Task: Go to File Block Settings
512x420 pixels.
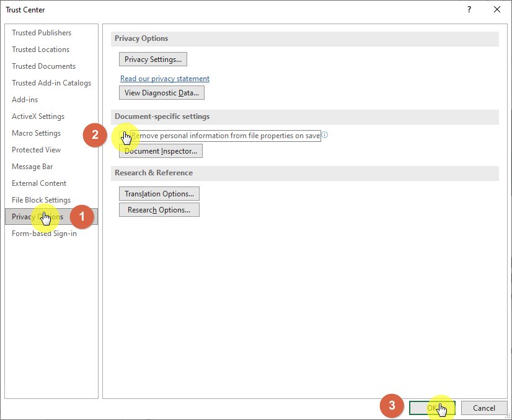Action: (41, 200)
